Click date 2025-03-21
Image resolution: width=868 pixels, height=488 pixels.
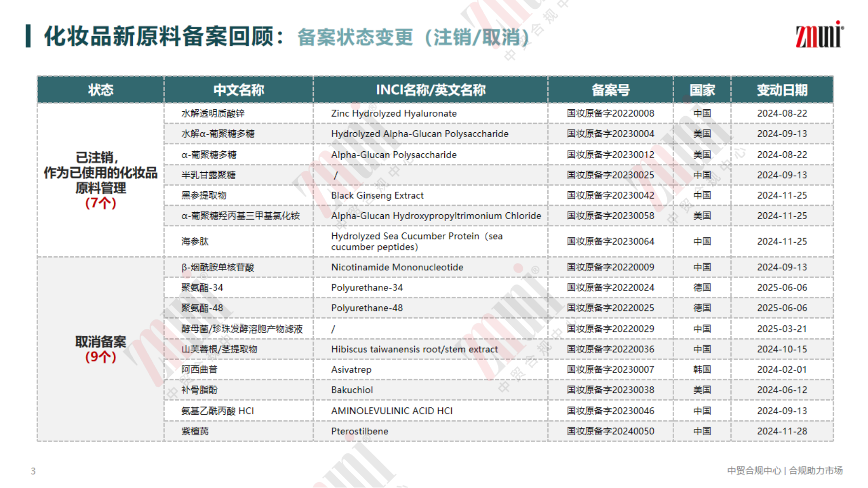[x=782, y=329]
